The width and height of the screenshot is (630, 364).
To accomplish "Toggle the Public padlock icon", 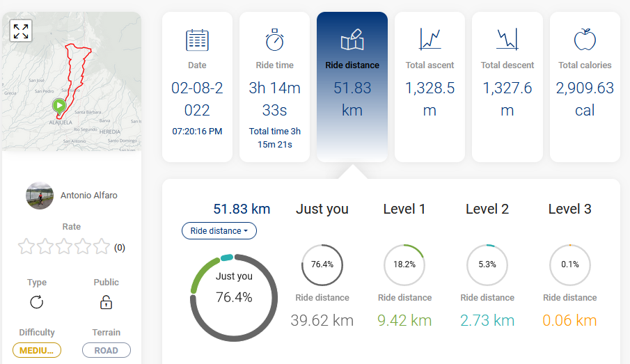I will 106,302.
